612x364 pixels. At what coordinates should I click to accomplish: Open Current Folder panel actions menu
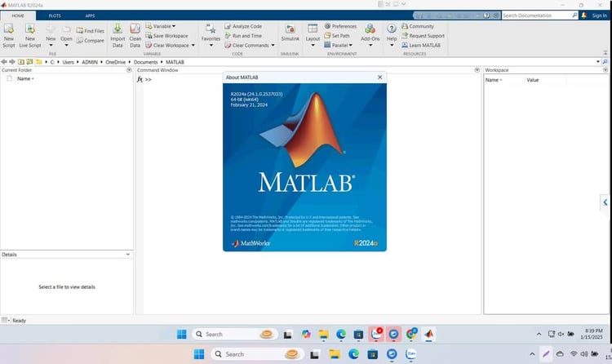tap(129, 70)
